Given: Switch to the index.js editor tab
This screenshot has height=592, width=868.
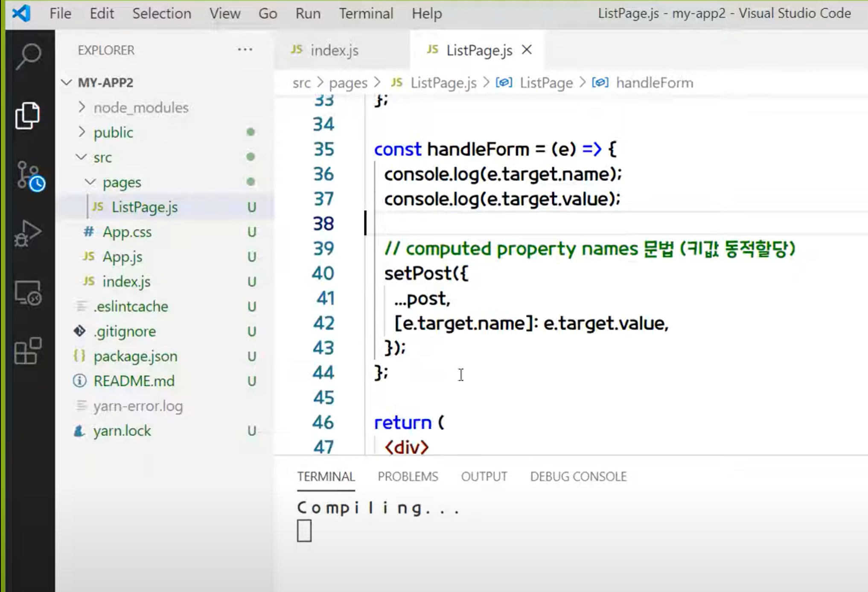Looking at the screenshot, I should tap(342, 50).
